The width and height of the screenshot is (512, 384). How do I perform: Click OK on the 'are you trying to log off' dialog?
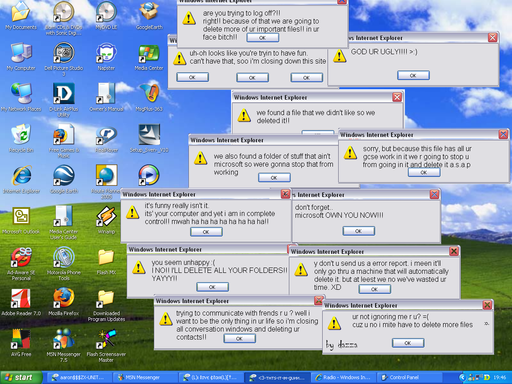[x=263, y=38]
